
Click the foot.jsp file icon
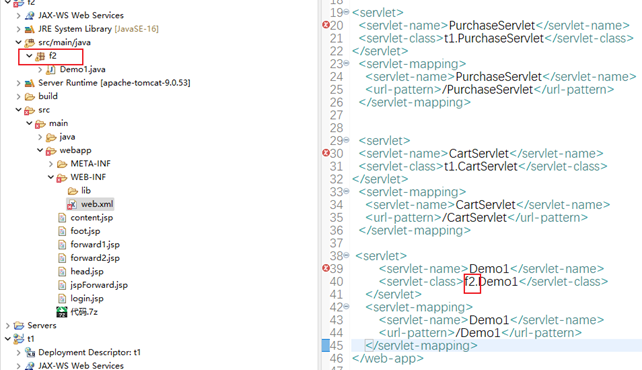pyautogui.click(x=62, y=231)
